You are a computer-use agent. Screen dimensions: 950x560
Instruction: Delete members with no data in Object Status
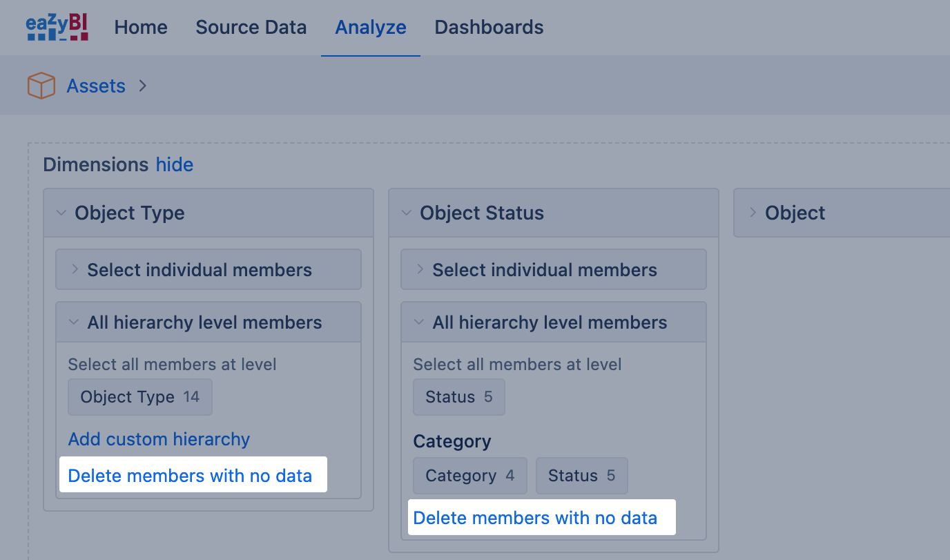535,518
